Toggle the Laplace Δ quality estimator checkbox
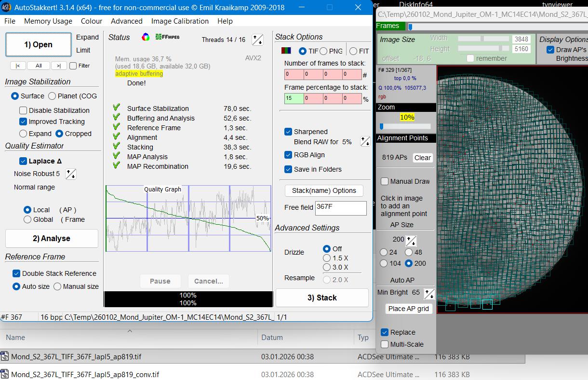This screenshot has height=380, width=588. [x=23, y=161]
